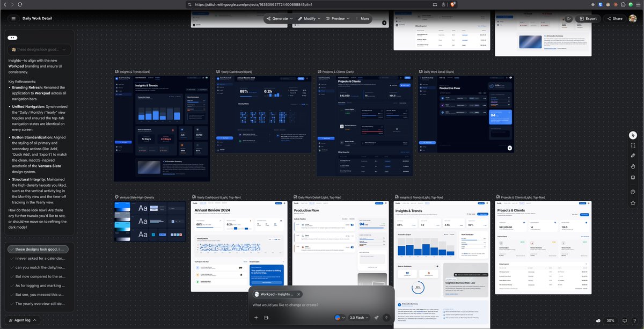Open the hamburger menu beside Daily Work Detail

point(13,18)
